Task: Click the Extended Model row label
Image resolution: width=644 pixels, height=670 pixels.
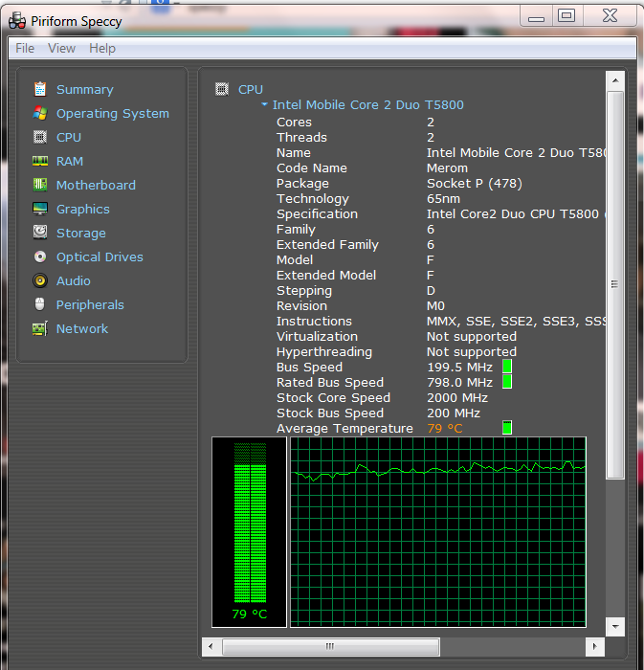Action: [x=326, y=276]
